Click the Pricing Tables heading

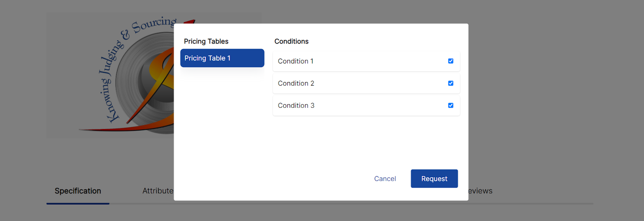tap(206, 41)
